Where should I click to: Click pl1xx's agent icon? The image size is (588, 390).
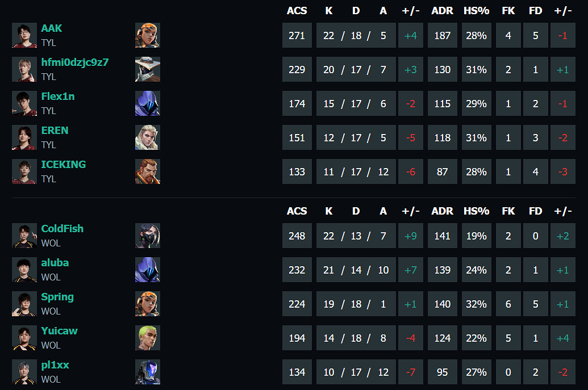tap(148, 372)
